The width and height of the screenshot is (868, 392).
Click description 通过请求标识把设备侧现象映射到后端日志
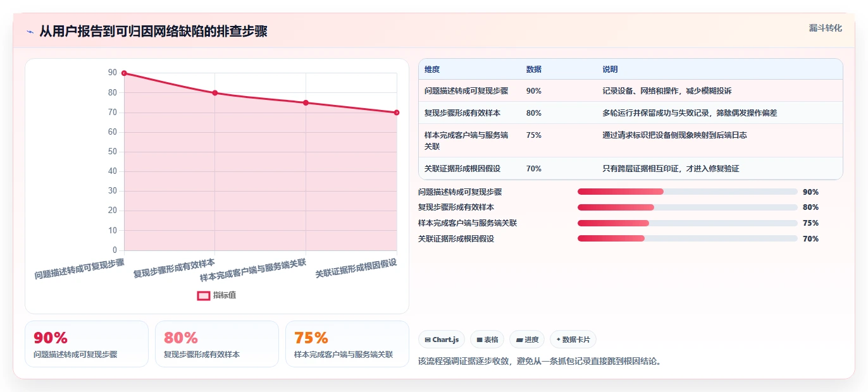[675, 135]
